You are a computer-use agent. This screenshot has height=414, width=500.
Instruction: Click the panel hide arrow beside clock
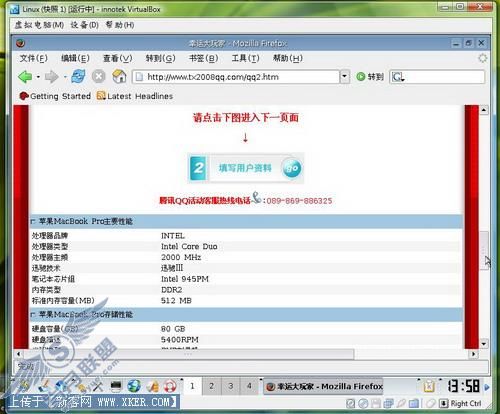[487, 387]
